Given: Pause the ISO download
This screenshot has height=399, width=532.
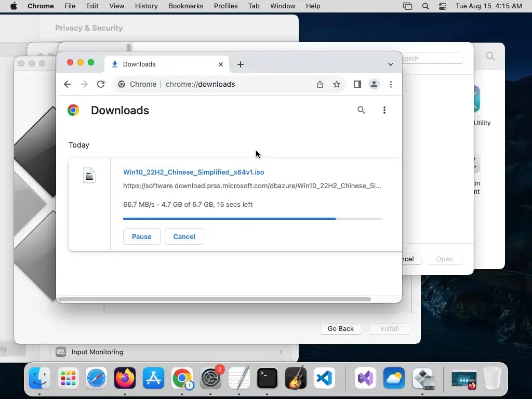Looking at the screenshot, I should pos(141,236).
